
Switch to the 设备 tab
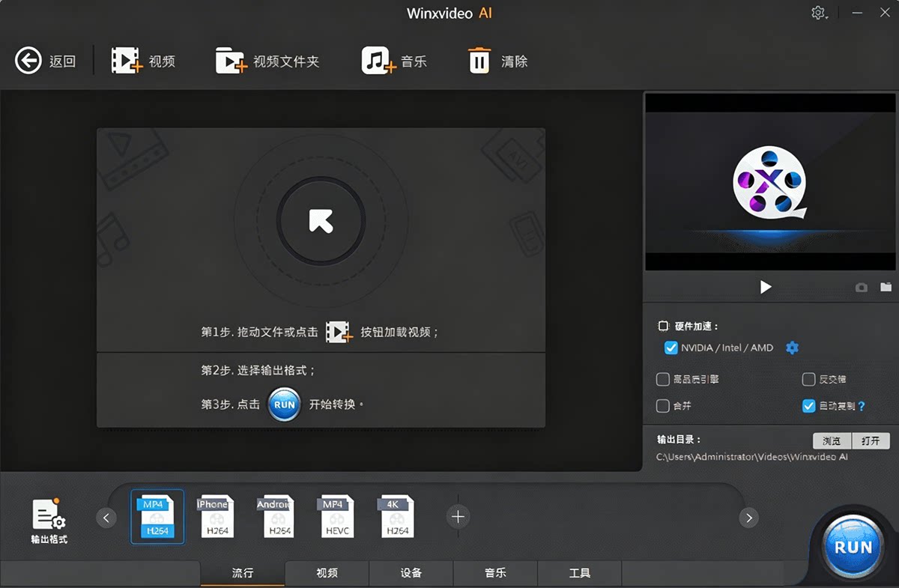(x=411, y=573)
